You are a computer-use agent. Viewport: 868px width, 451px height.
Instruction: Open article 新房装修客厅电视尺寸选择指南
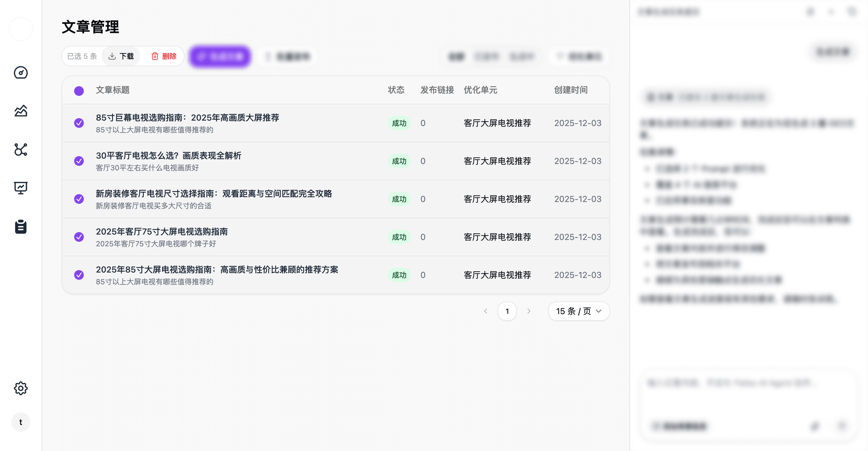pos(214,194)
